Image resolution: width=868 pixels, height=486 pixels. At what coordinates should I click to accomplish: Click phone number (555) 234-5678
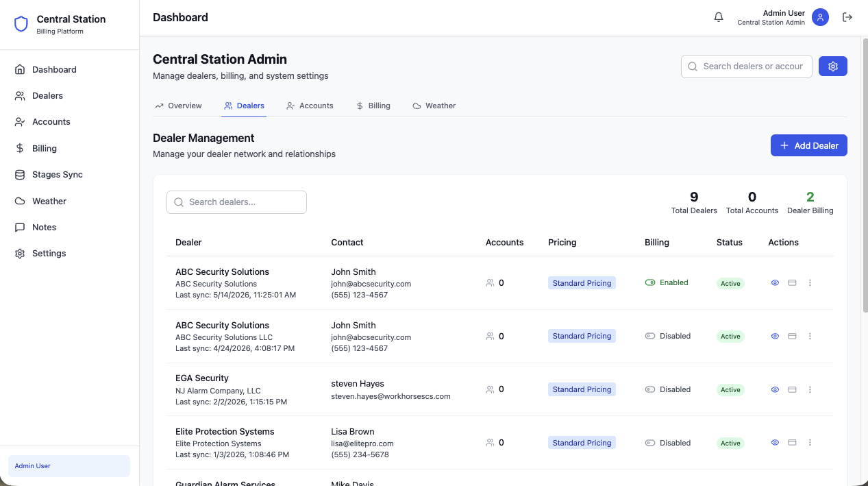click(x=360, y=454)
